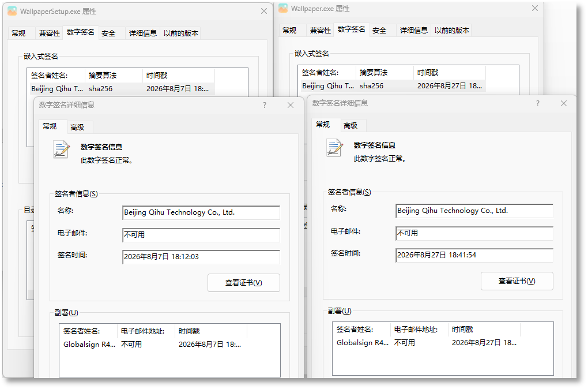Close the right 数字签名详细信息 dialog
Viewport: 588px width, 389px height.
click(x=564, y=103)
